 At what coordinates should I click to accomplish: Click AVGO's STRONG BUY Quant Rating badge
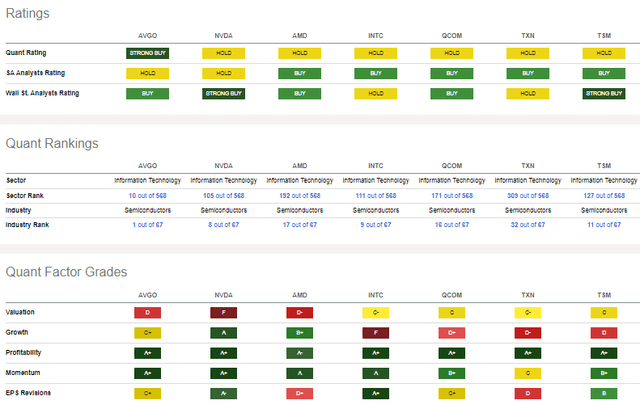[147, 53]
